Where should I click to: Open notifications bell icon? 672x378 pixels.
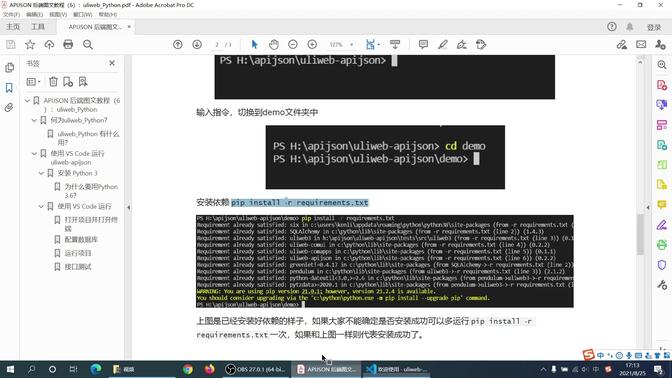pyautogui.click(x=630, y=27)
